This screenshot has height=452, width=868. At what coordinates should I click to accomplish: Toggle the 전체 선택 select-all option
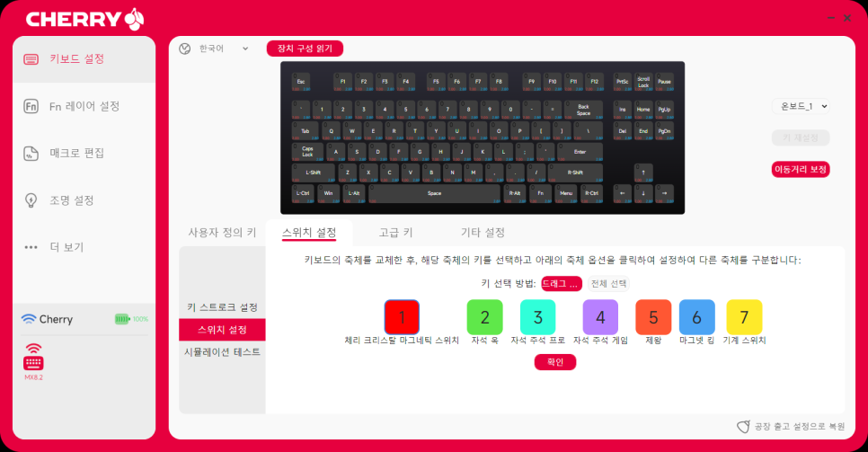608,284
